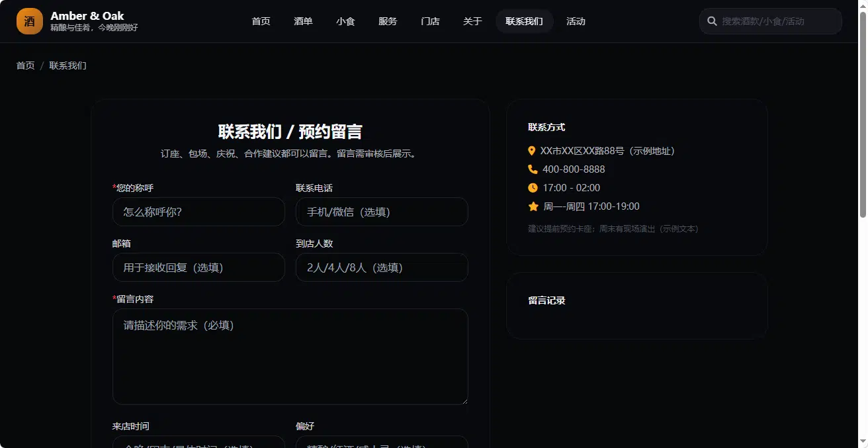Open the 酒单 menu item
This screenshot has height=448, width=868.
click(304, 21)
